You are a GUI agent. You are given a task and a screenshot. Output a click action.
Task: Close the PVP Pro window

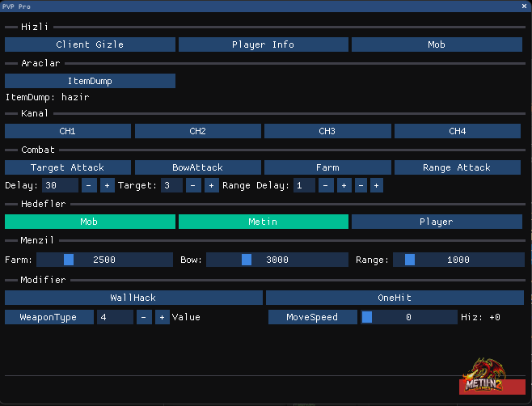pyautogui.click(x=524, y=6)
